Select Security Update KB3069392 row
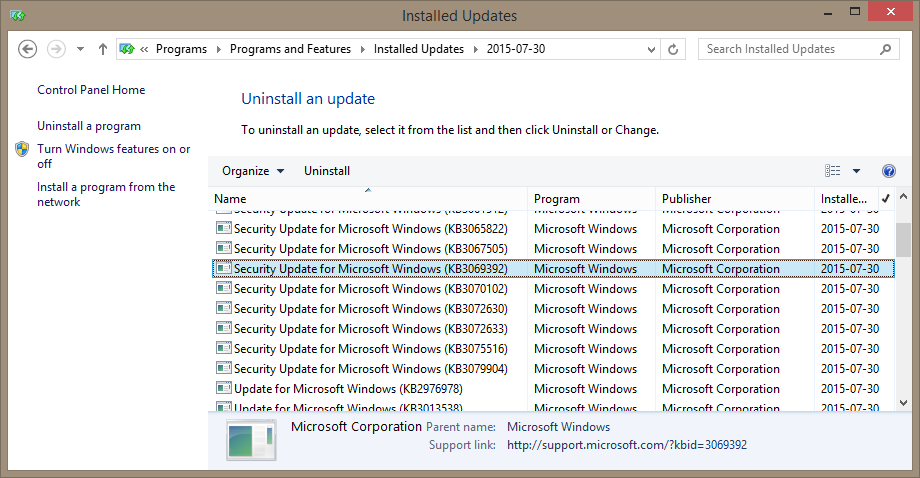Viewport: 920px width, 478px height. (x=553, y=269)
